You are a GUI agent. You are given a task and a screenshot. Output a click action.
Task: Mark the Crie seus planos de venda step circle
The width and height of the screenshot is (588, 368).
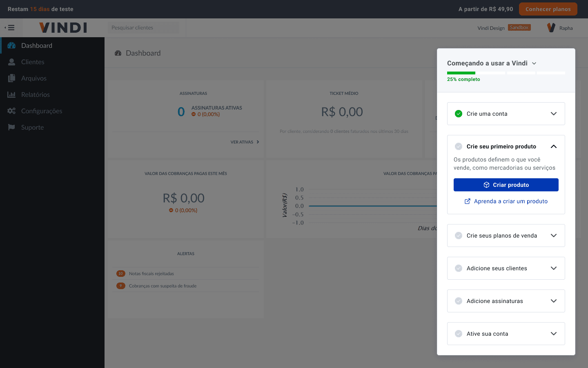tap(459, 236)
